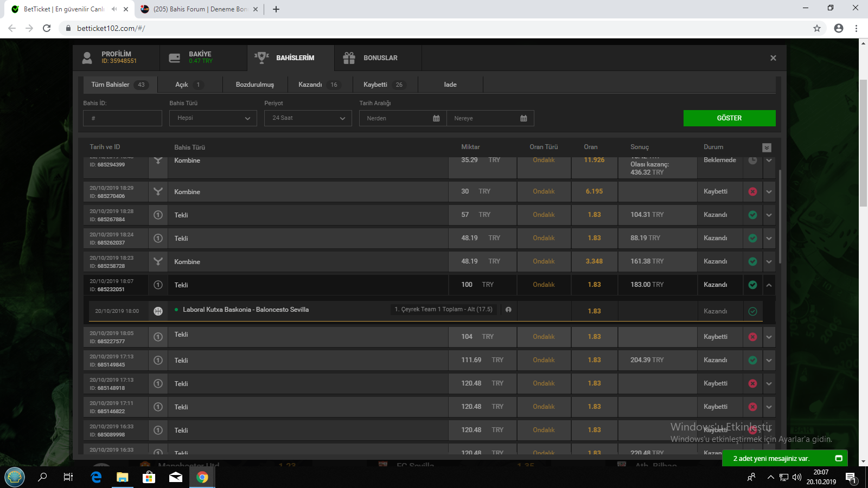
Task: Open volume control in system tray
Action: [x=797, y=477]
